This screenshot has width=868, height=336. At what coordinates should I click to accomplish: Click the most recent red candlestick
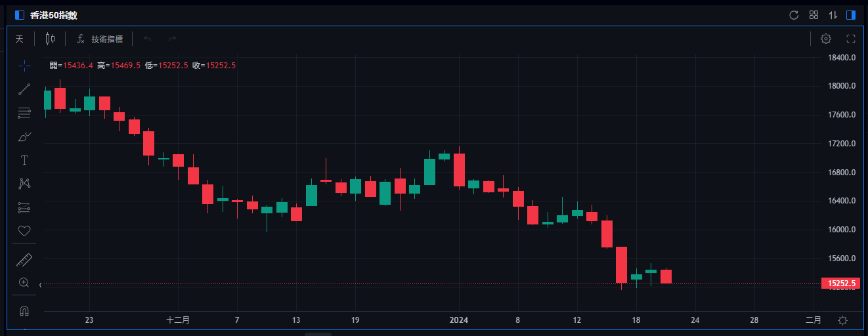pyautogui.click(x=666, y=276)
